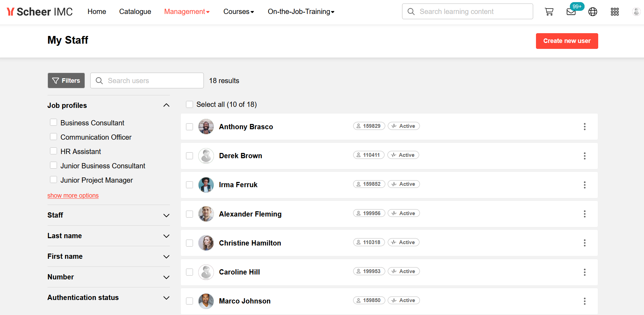Click the user number badge 199956
Screen dimensions: 644x315
tap(369, 213)
